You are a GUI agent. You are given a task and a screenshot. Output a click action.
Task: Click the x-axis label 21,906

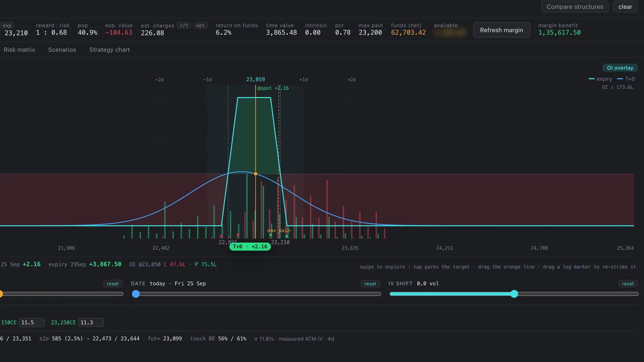pos(66,248)
